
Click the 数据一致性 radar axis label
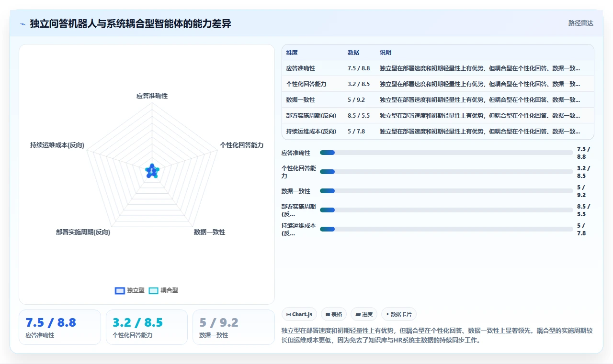click(209, 232)
